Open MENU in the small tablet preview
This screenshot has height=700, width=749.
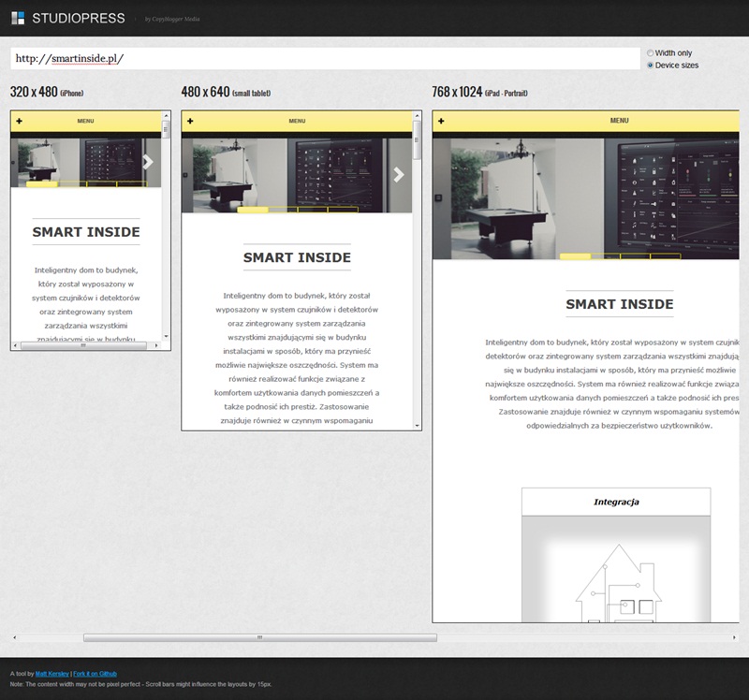tap(297, 121)
